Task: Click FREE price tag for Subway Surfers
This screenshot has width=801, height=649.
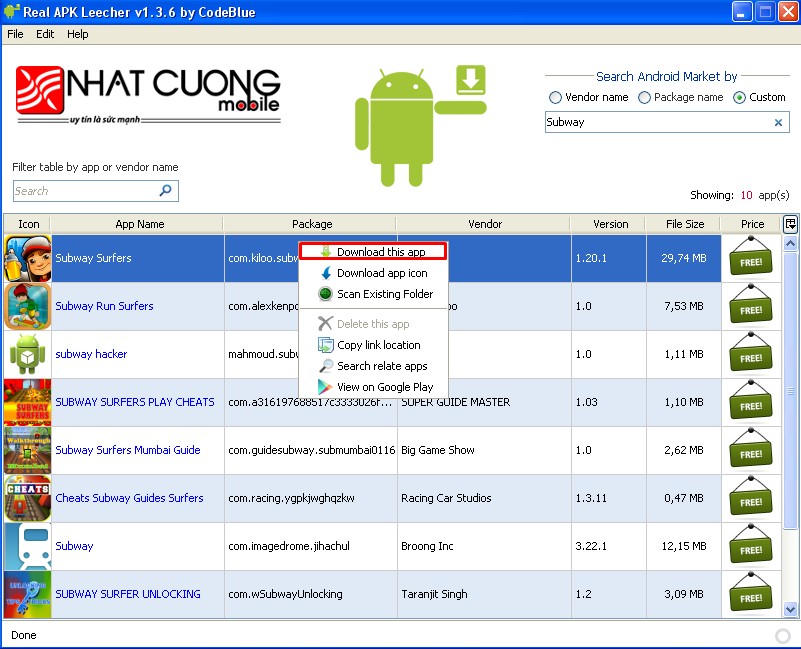Action: click(x=750, y=257)
